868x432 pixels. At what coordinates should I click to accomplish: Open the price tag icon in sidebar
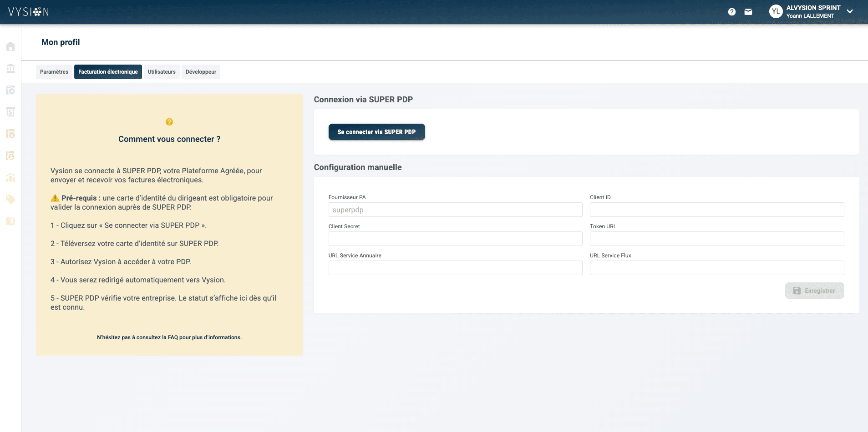tap(10, 199)
